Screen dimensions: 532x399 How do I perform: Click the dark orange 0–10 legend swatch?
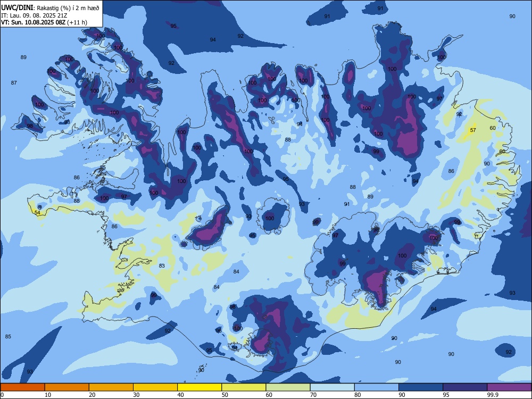pos(22,387)
